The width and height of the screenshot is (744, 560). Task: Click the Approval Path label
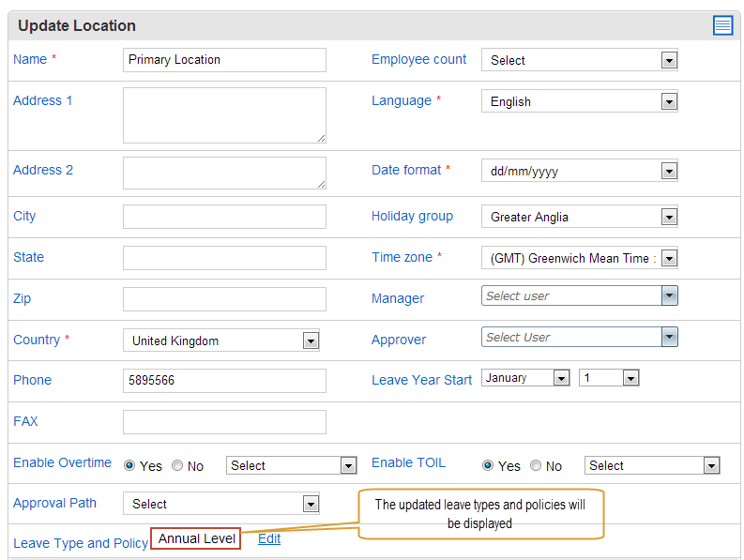[x=54, y=503]
